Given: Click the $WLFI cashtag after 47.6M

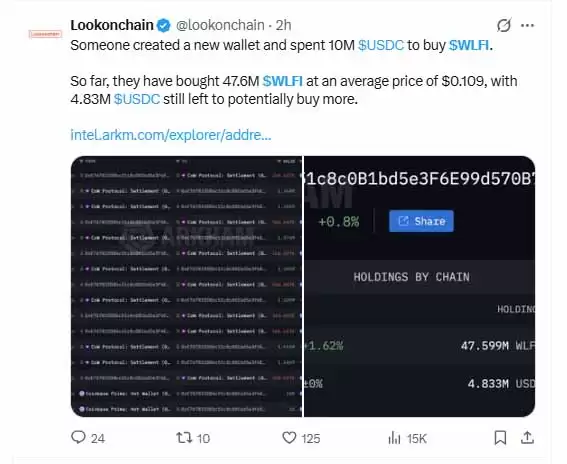Looking at the screenshot, I should 282,81.
